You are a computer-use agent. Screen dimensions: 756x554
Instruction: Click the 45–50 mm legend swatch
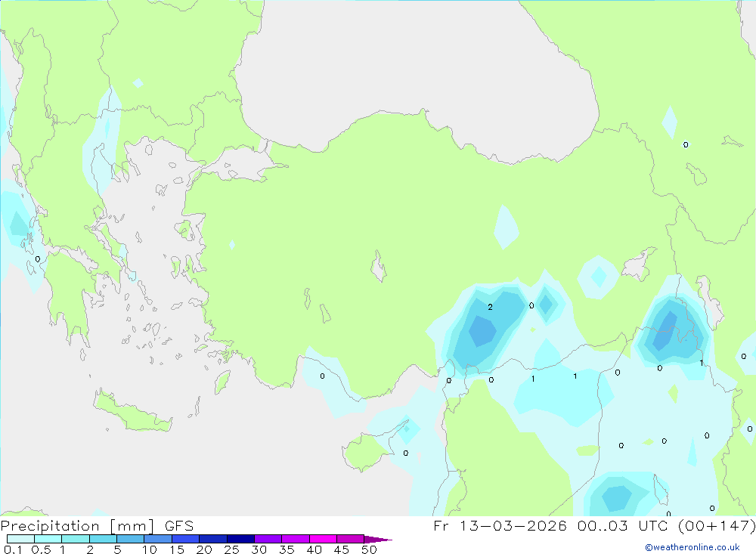coord(350,539)
